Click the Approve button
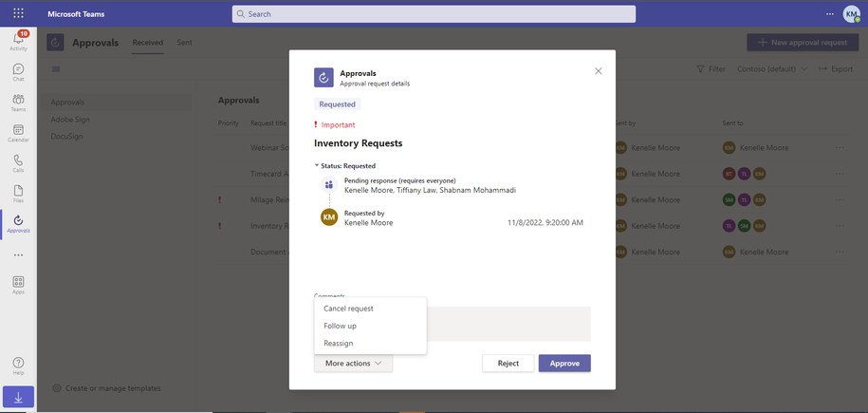Screen dimensions: 868x413 tap(564, 363)
